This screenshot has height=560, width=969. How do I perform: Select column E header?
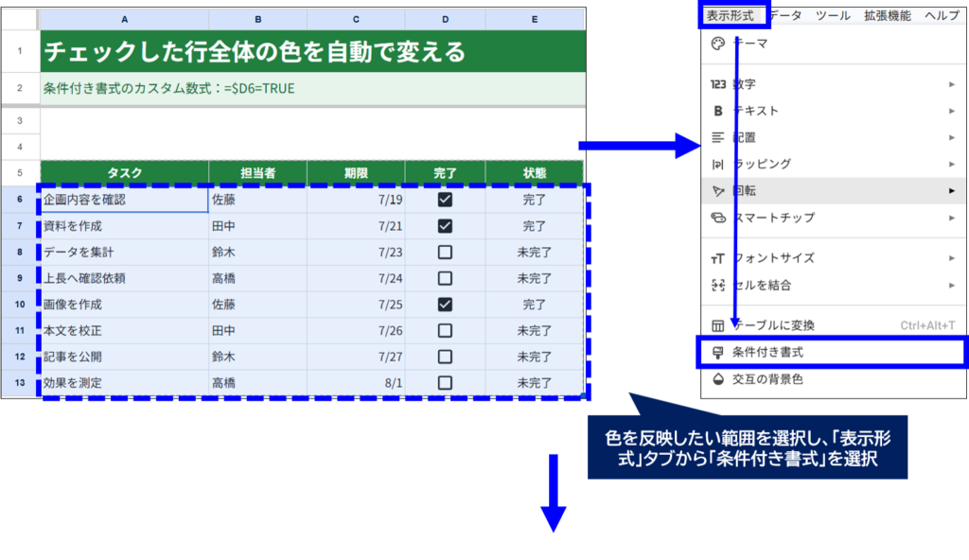(535, 19)
